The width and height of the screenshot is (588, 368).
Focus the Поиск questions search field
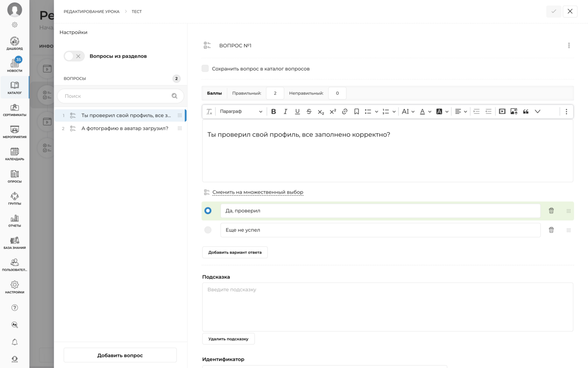coord(120,96)
